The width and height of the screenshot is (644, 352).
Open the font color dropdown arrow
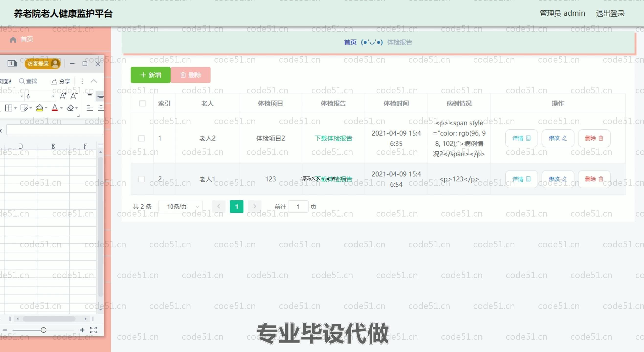point(61,108)
